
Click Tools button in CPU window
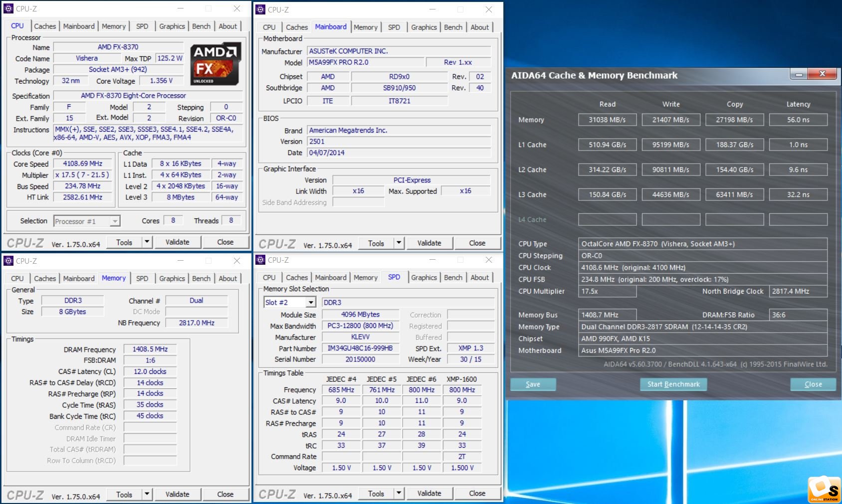tap(124, 242)
